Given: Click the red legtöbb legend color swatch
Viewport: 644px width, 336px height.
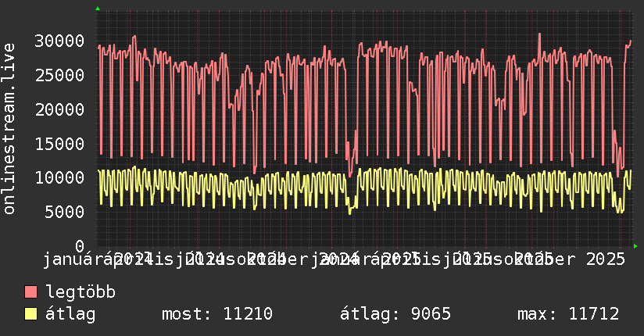Looking at the screenshot, I should tap(30, 293).
